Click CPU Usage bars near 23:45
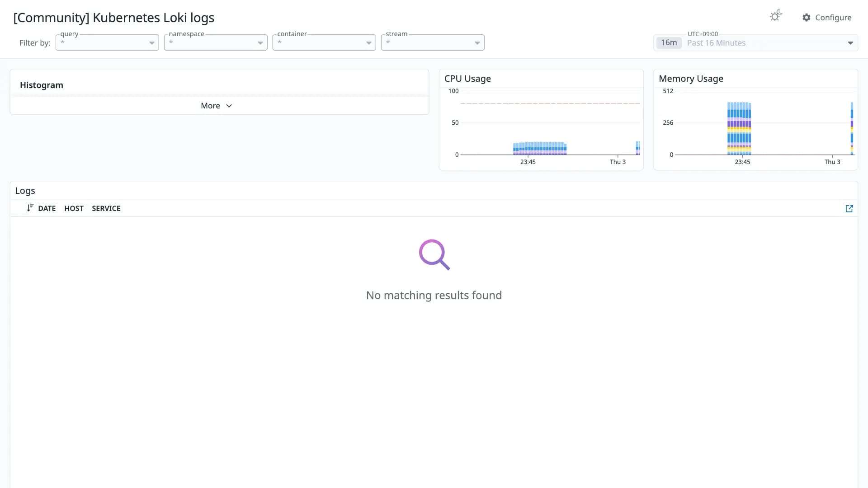 point(540,148)
